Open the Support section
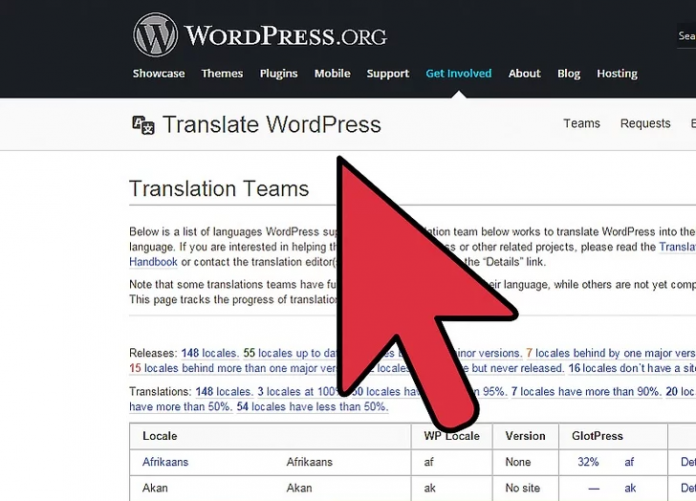The width and height of the screenshot is (696, 501). click(387, 74)
